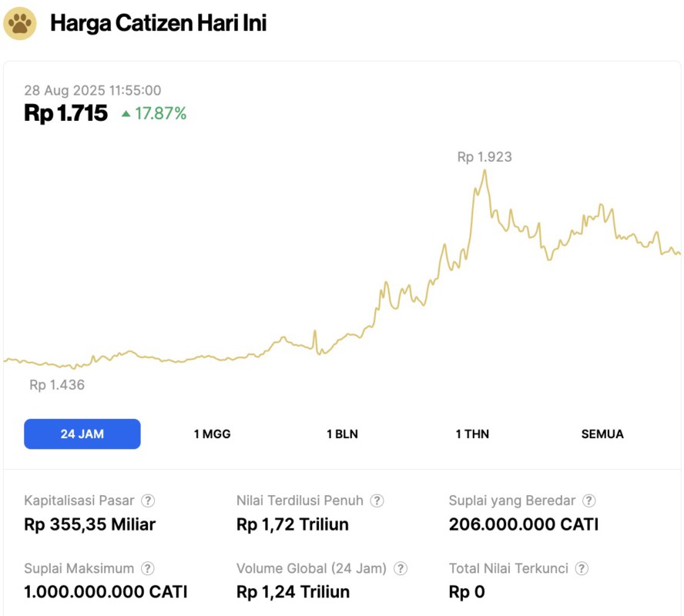Switch chart to 1 BLN range
Screen dimensions: 684x616
click(342, 434)
